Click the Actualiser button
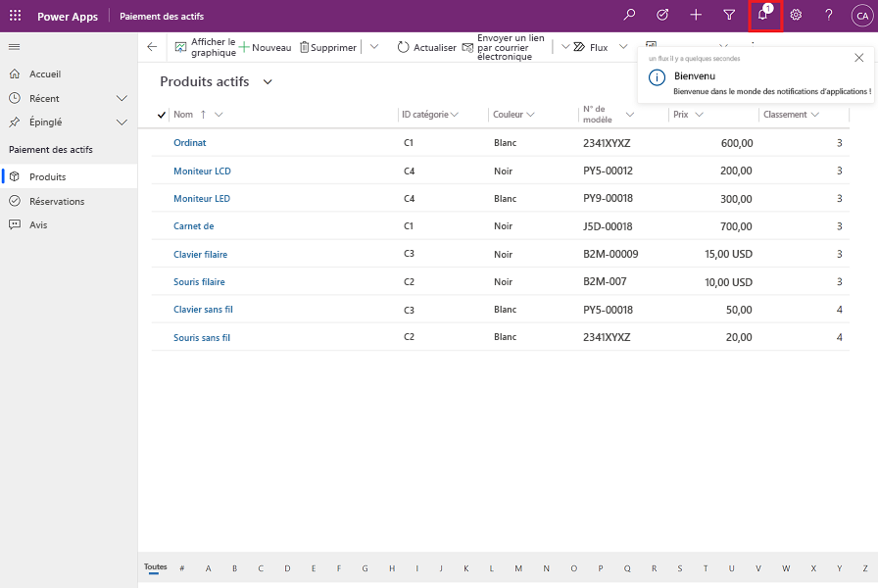The height and width of the screenshot is (588, 878). [x=426, y=47]
